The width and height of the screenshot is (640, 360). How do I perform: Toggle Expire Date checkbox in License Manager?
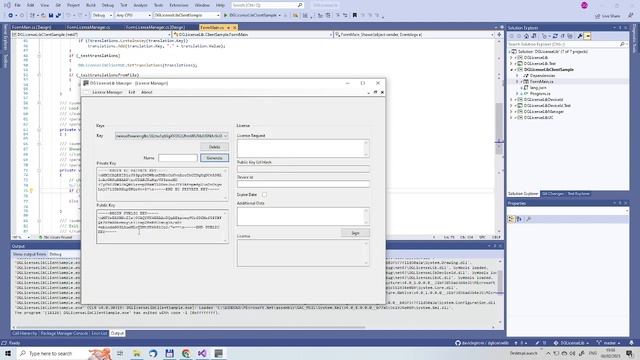(264, 195)
